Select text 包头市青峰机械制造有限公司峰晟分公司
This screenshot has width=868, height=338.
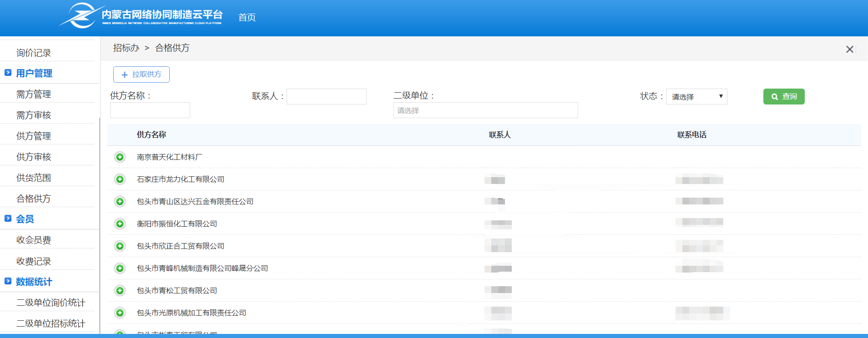[202, 268]
